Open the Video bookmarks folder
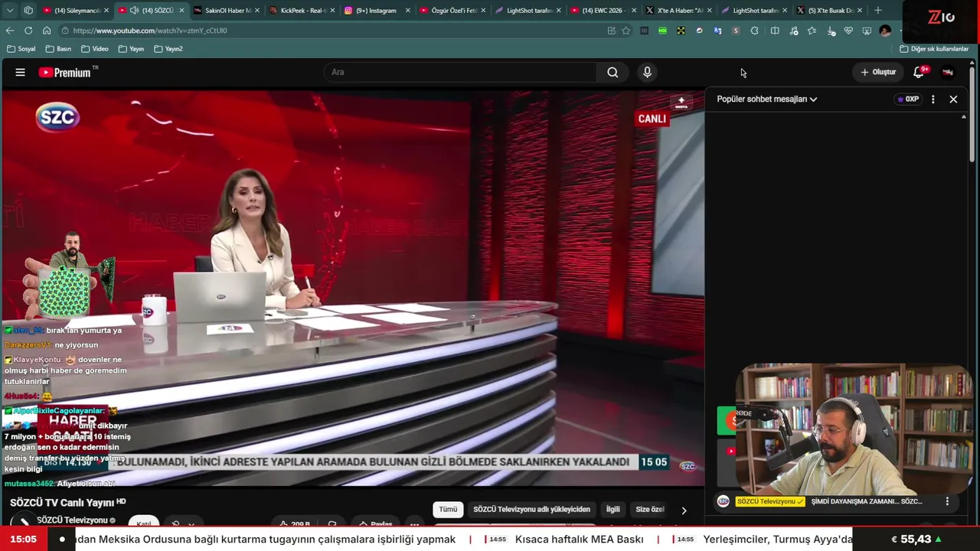 click(95, 49)
